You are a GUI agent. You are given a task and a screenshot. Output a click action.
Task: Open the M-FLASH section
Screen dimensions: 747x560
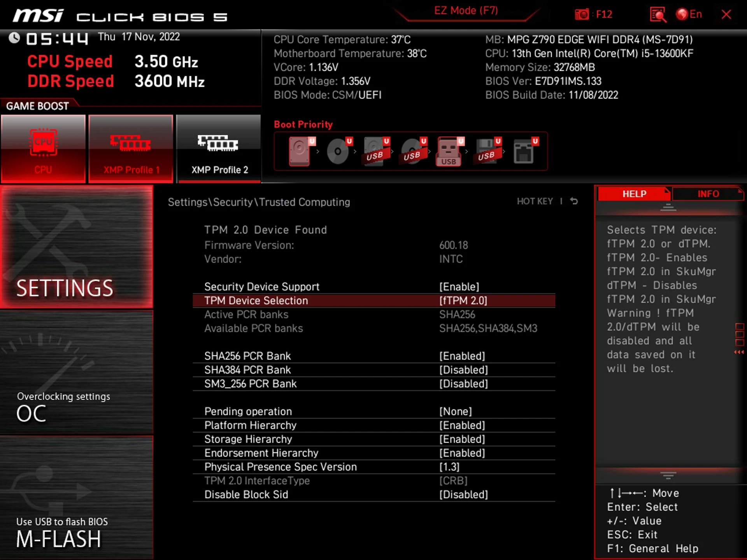tap(77, 498)
